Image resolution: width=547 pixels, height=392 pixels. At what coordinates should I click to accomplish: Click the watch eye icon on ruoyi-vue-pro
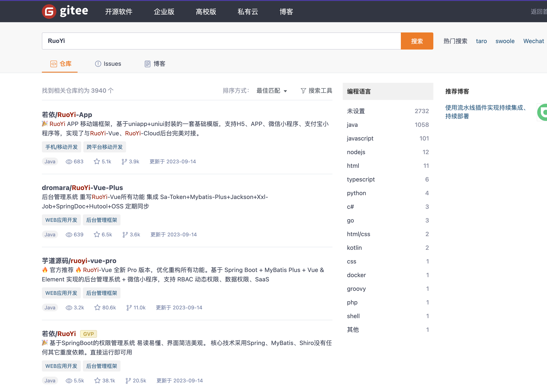pyautogui.click(x=69, y=308)
